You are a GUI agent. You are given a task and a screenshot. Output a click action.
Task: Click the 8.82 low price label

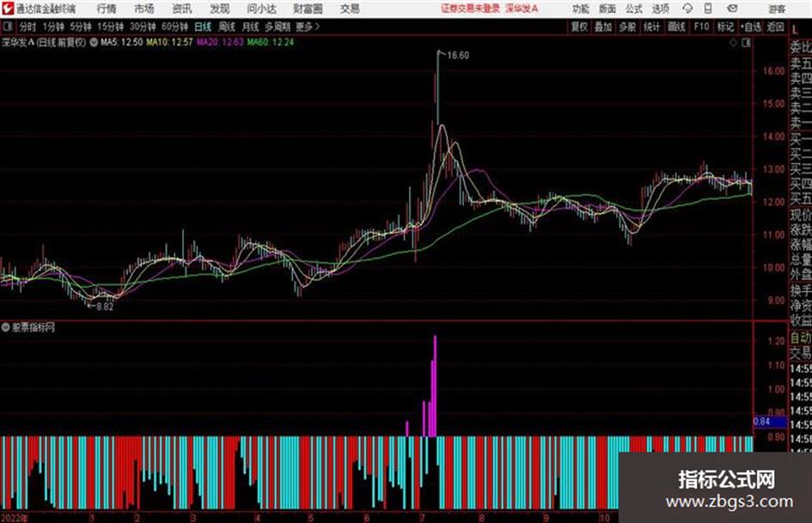point(105,307)
